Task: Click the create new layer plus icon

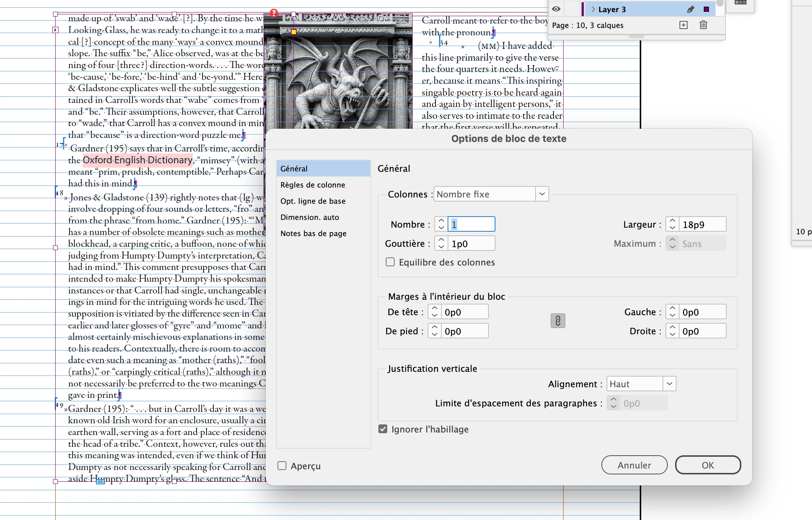Action: pyautogui.click(x=684, y=25)
